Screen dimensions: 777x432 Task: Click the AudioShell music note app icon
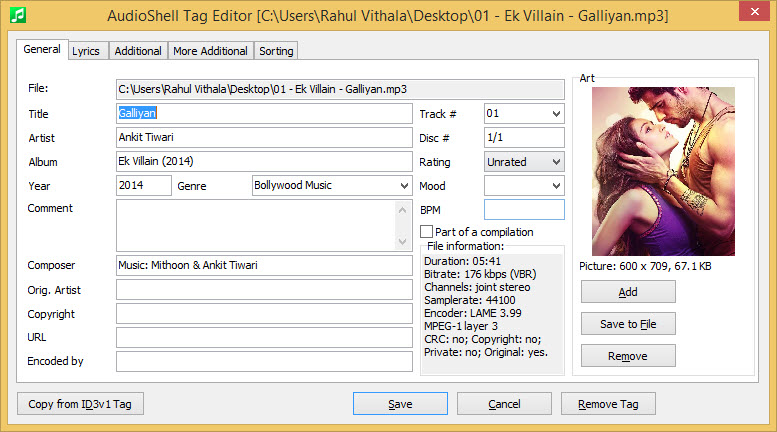(x=18, y=15)
